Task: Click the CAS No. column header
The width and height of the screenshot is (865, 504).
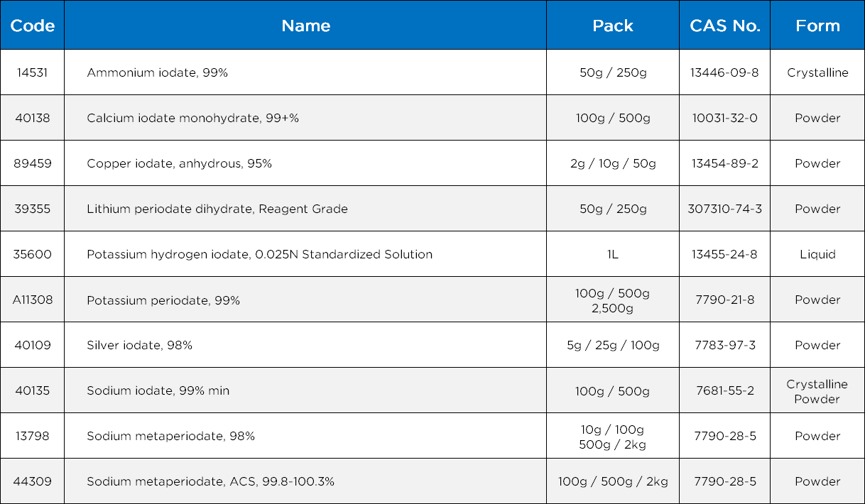Action: coord(724,26)
